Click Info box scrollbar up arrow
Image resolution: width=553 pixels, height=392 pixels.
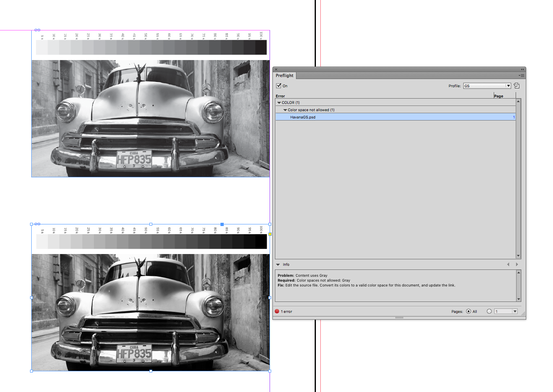click(x=518, y=273)
